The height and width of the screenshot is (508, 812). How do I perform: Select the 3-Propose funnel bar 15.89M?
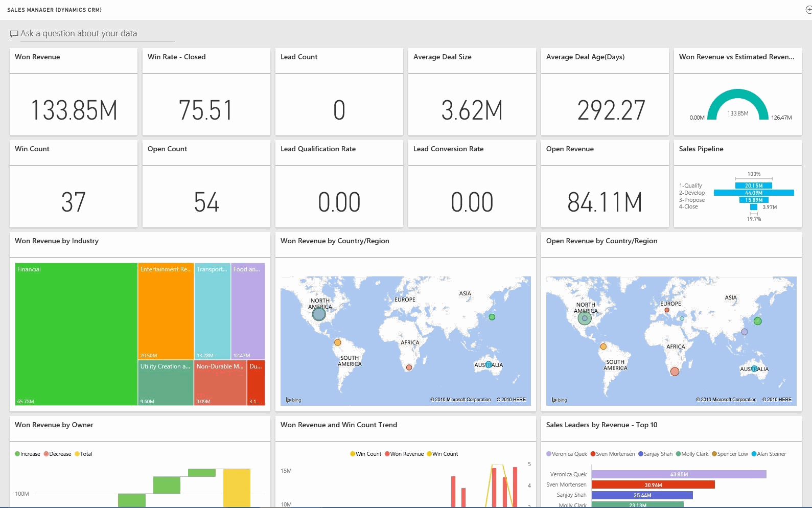(x=754, y=200)
